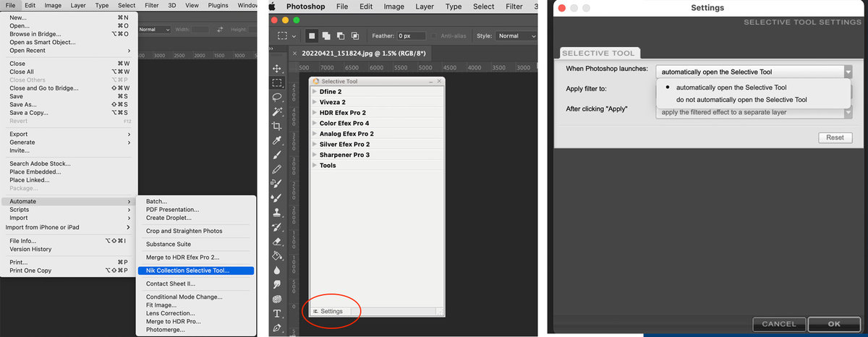The height and width of the screenshot is (337, 868).
Task: Select the Paint Bucket tool
Action: tap(277, 255)
